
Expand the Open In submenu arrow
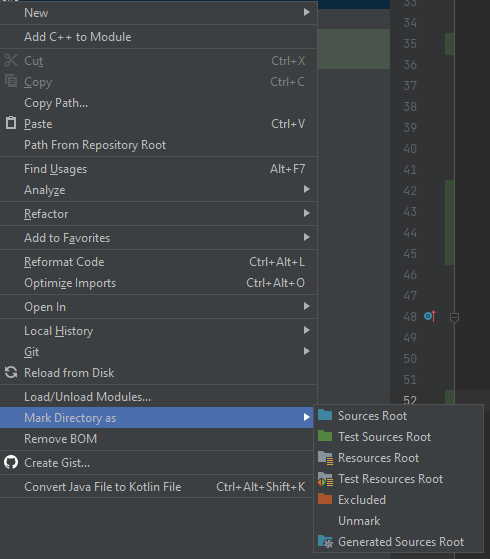[x=306, y=306]
